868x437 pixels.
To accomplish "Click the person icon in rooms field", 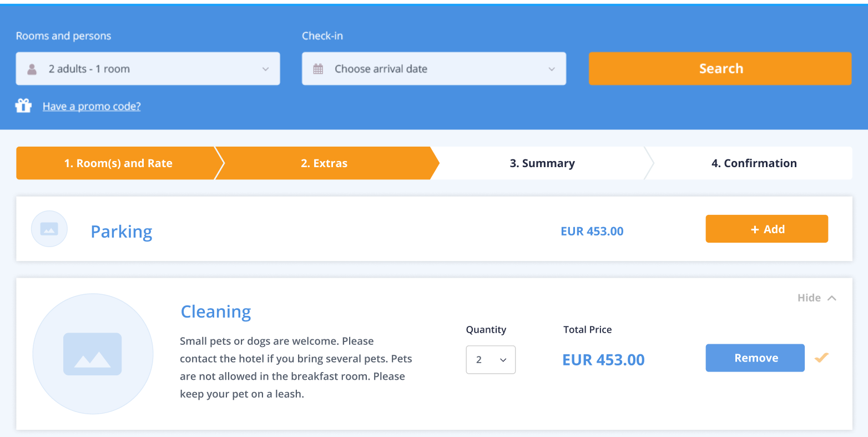I will point(32,69).
